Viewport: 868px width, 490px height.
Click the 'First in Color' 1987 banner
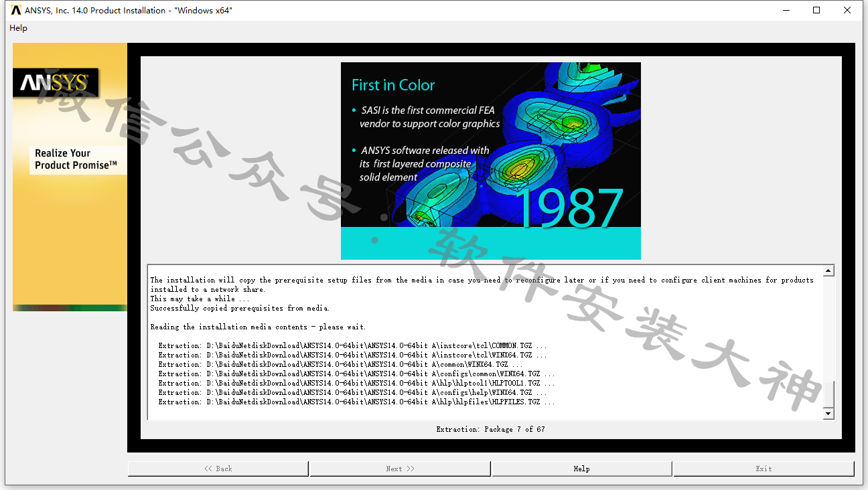coord(490,161)
